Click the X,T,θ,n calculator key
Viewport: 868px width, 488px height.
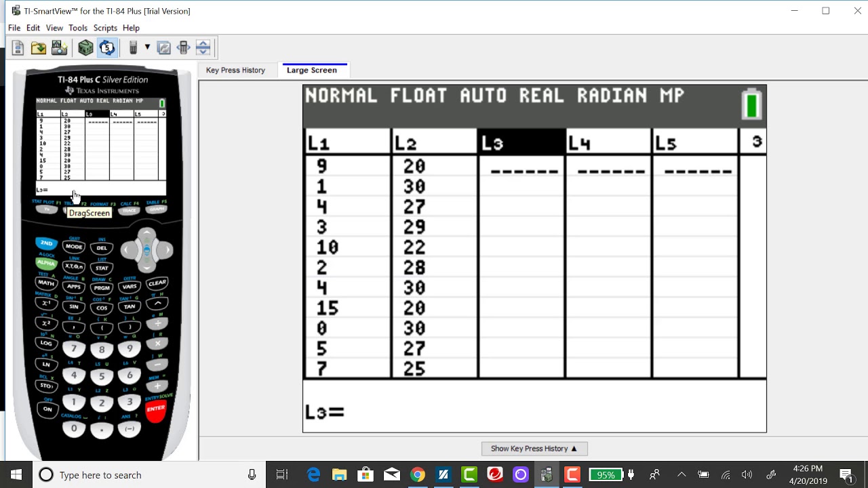click(x=74, y=266)
